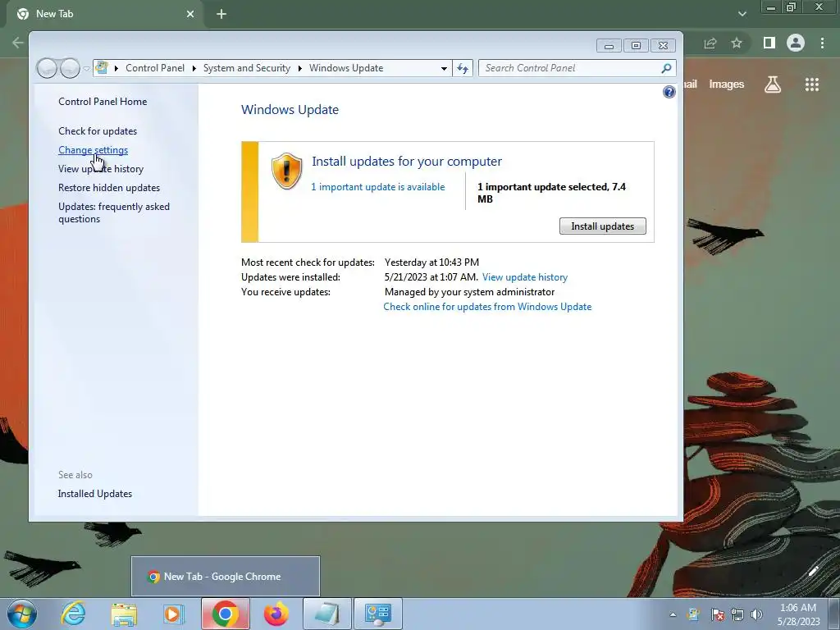Viewport: 840px width, 630px height.
Task: Click '1 important update is available' link
Action: (x=377, y=187)
